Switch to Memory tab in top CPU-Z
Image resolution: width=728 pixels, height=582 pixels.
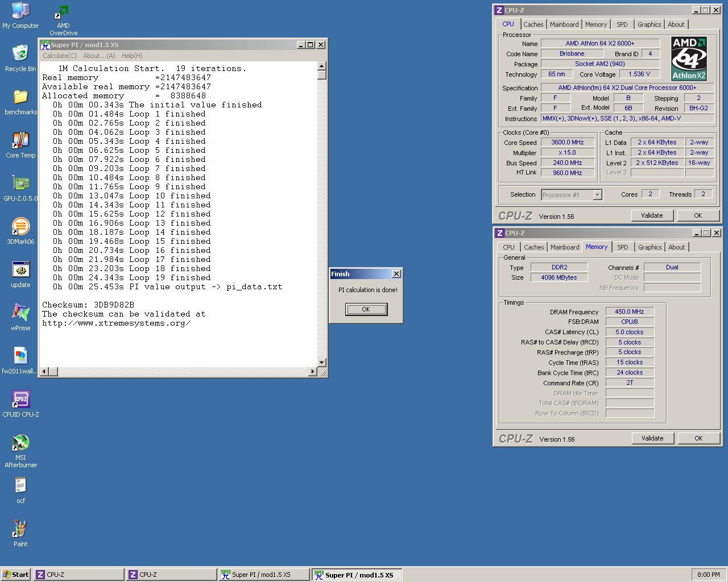(596, 24)
